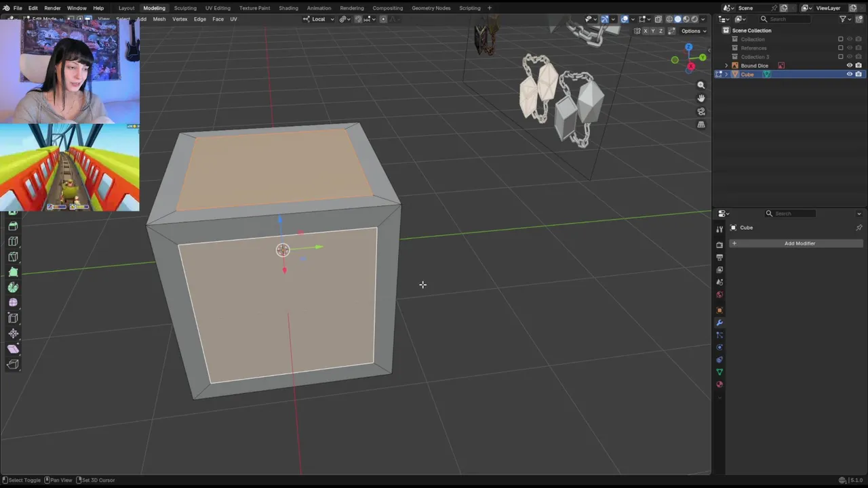
Task: Open the properties panel options chevron
Action: [859, 213]
